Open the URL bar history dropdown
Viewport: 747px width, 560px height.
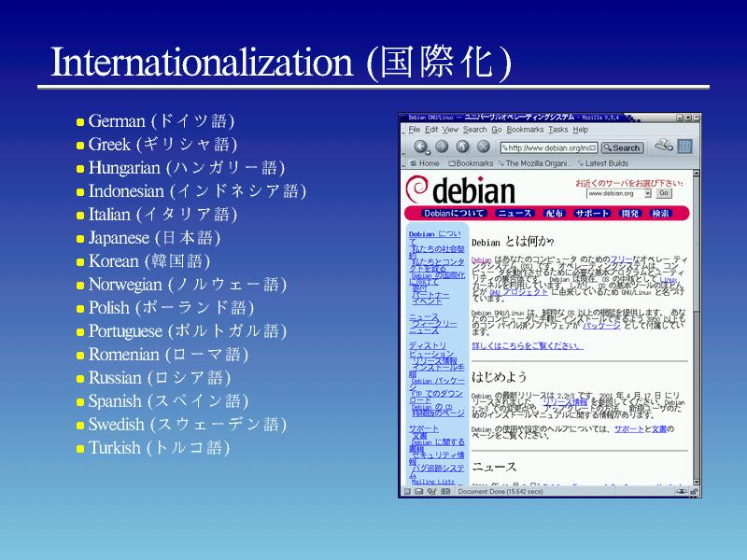pos(594,147)
